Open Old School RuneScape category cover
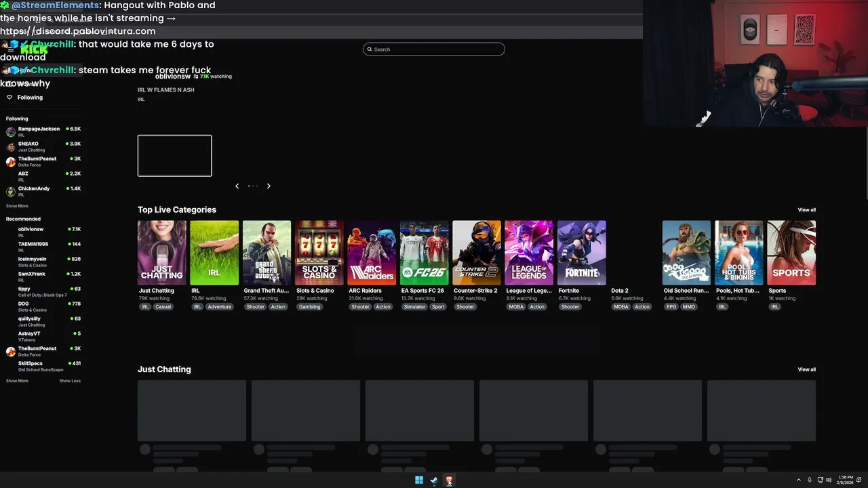The image size is (868, 488). (x=686, y=253)
